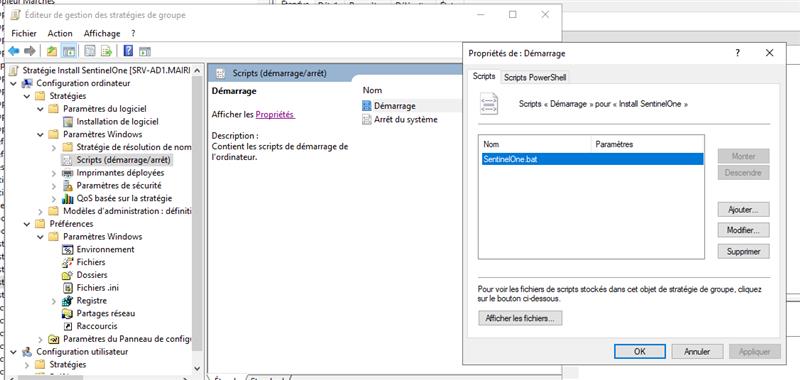
Task: Click the Configuration ordinateur computer icon
Action: pyautogui.click(x=27, y=83)
